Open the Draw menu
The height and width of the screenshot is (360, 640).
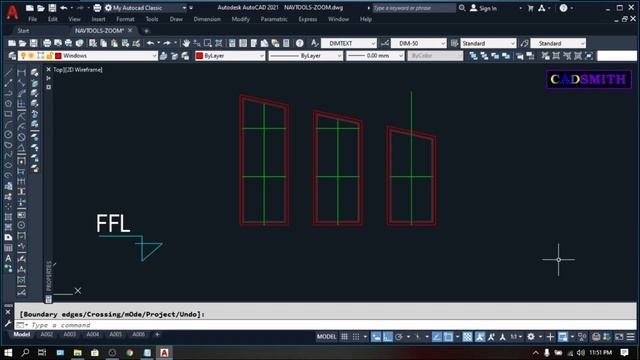[x=176, y=19]
